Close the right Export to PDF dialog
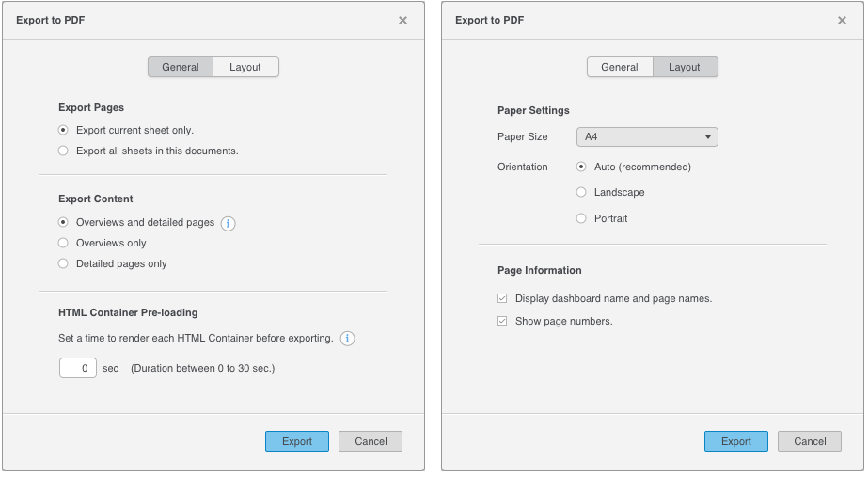Screen dimensions: 868x477 point(842,20)
